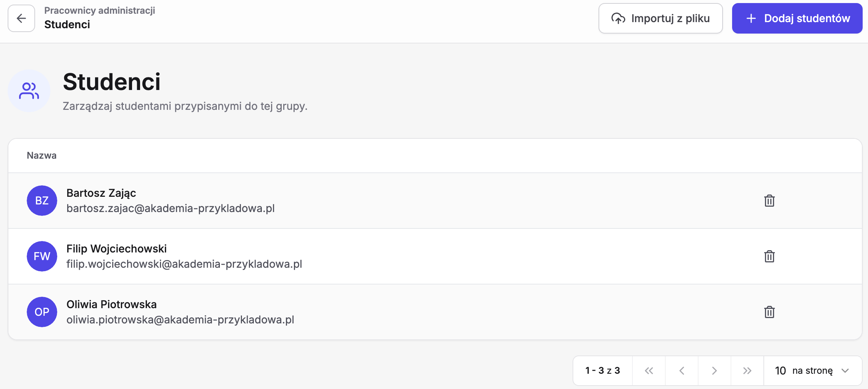Go to next page arrow

715,371
